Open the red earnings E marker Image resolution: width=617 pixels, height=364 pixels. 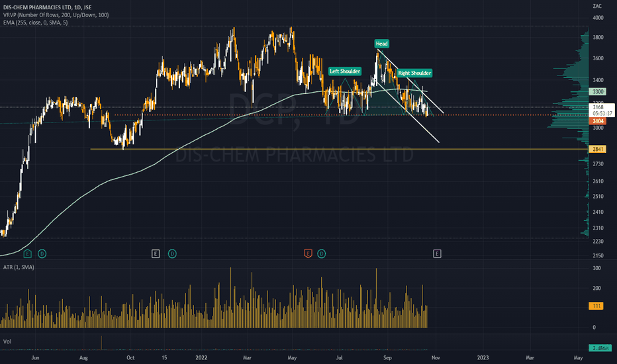308,254
